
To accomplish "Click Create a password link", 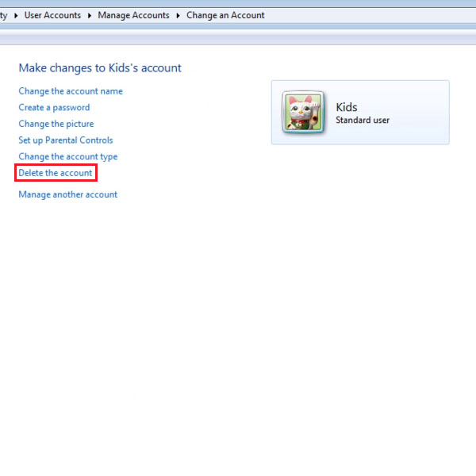I will tap(54, 107).
